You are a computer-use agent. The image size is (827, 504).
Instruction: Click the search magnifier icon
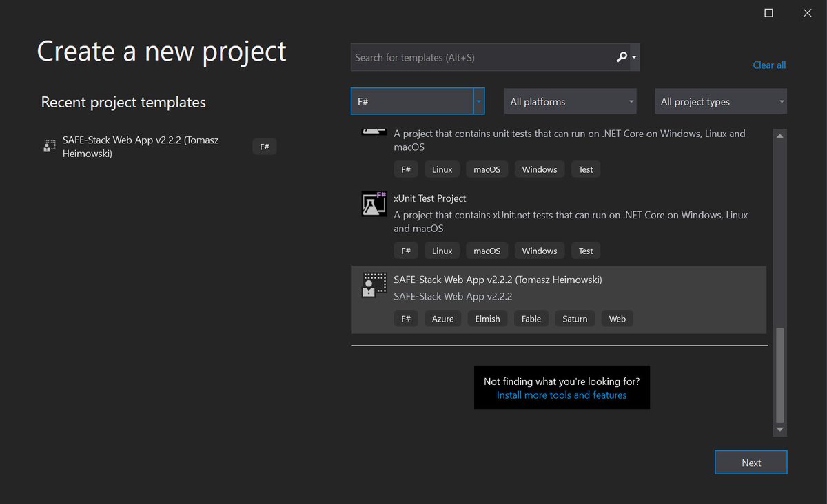click(x=622, y=57)
